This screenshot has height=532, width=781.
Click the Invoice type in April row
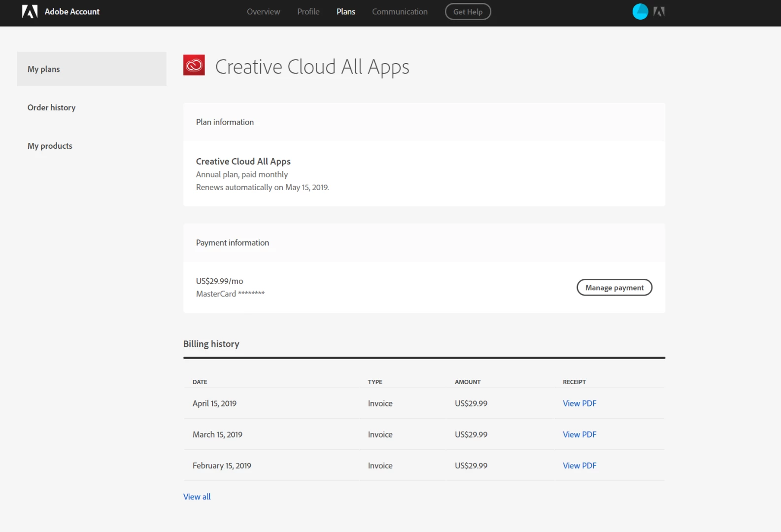click(x=380, y=403)
